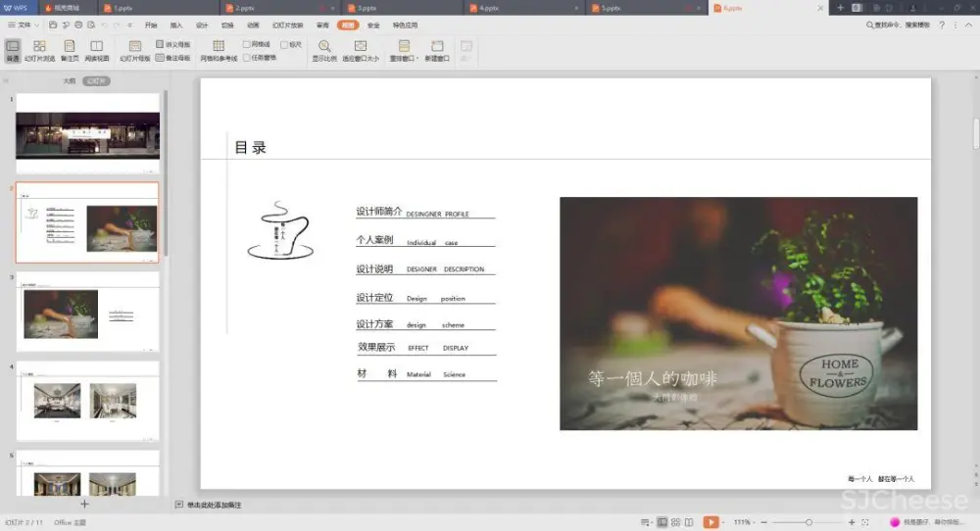Click 设计师简介 entry on the slide

378,212
